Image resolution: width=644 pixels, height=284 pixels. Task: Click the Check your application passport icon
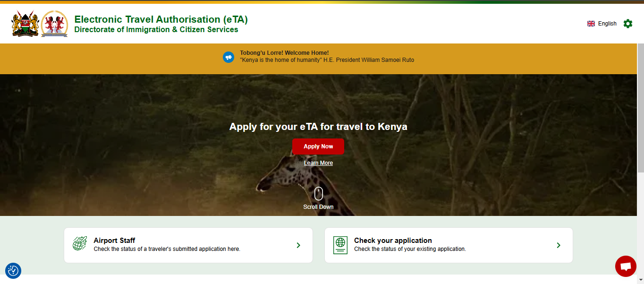click(340, 245)
